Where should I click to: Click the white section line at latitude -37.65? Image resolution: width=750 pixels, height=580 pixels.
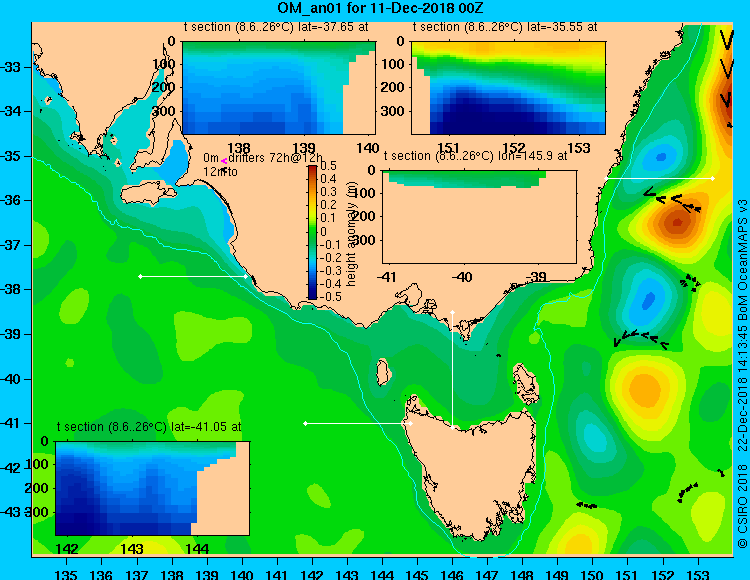tap(193, 276)
